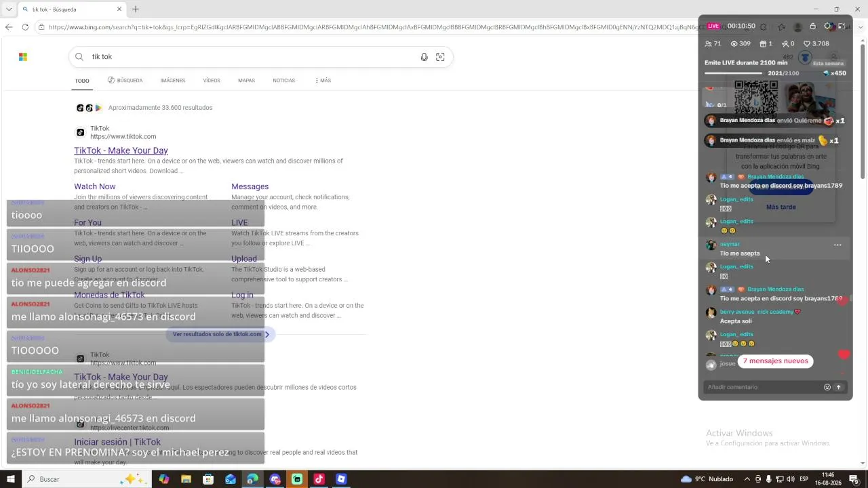Click the Más tarde button
The image size is (868, 488).
[781, 207]
